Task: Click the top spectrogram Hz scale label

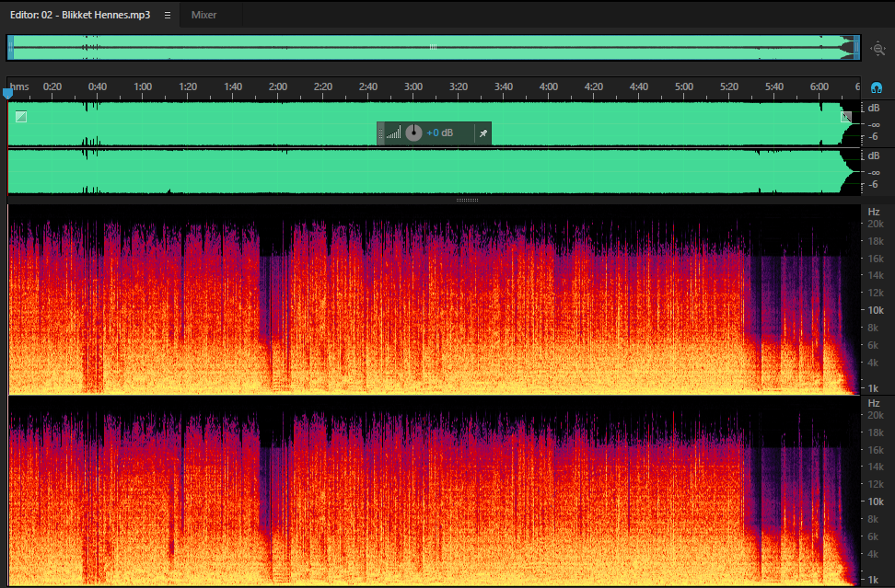Action: pos(873,213)
